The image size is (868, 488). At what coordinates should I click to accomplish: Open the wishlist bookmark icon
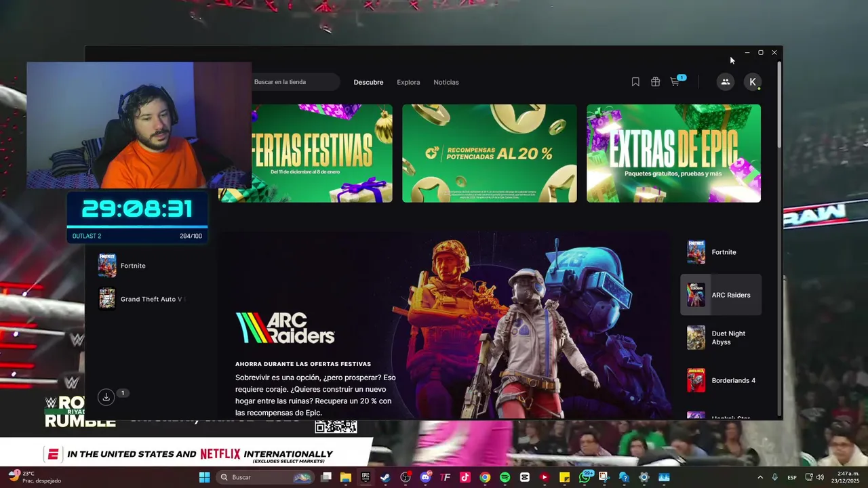[635, 82]
